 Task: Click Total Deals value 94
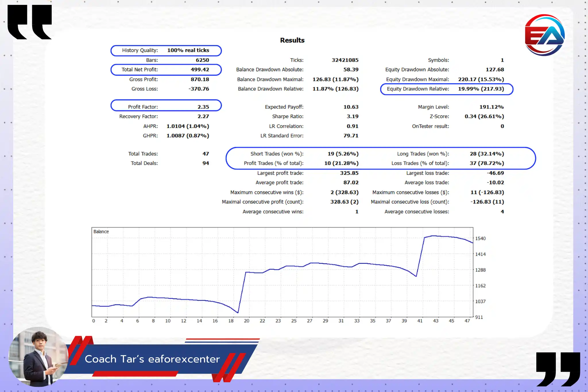206,163
